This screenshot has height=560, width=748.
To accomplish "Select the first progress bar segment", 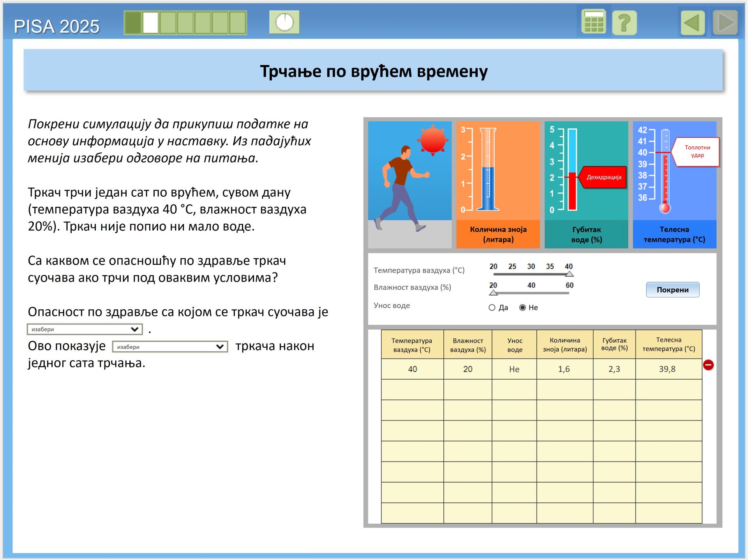I will (133, 23).
